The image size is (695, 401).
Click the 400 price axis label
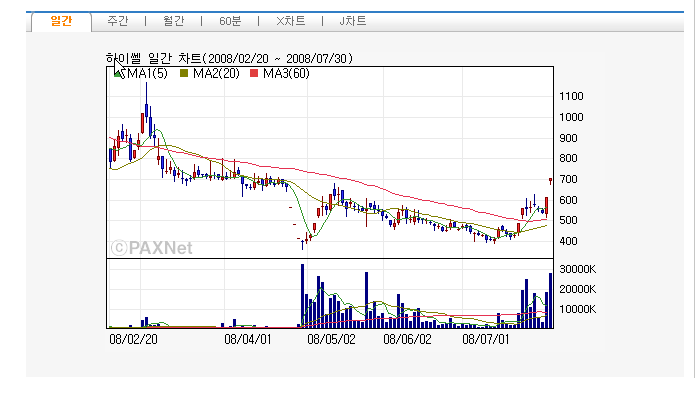pyautogui.click(x=568, y=241)
